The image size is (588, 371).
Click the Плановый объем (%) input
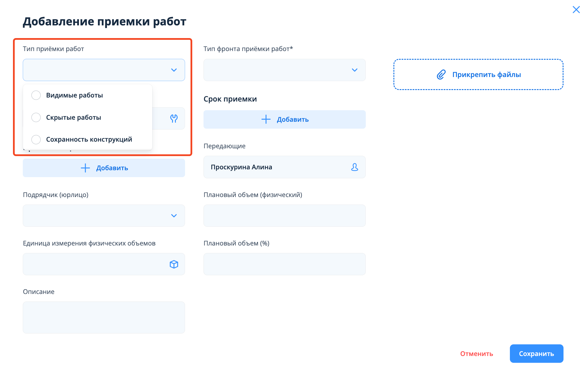coord(284,264)
